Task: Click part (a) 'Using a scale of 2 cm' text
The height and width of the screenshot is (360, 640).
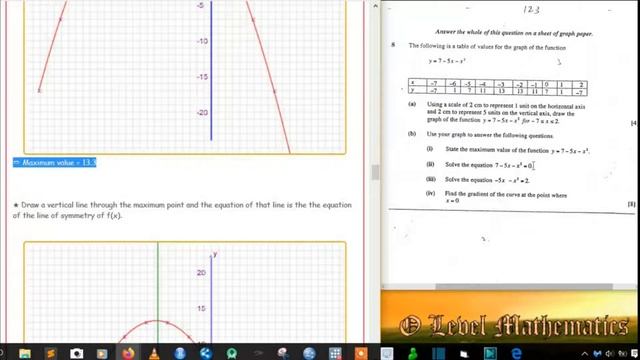Action: tap(506, 113)
